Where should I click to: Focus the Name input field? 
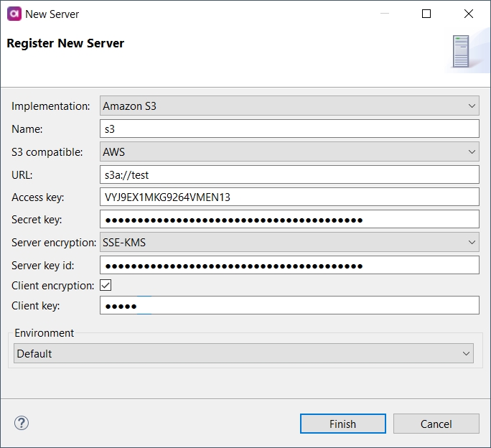click(289, 129)
